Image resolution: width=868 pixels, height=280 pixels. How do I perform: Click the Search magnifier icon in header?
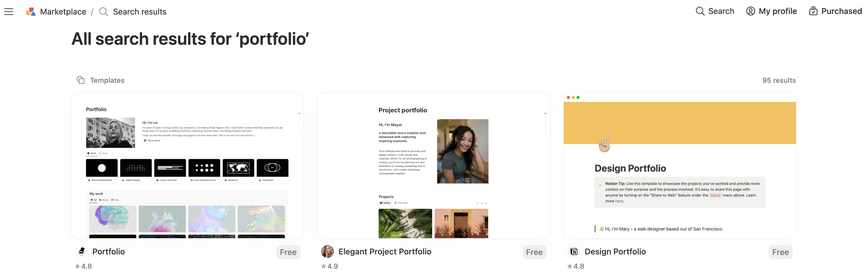(700, 11)
